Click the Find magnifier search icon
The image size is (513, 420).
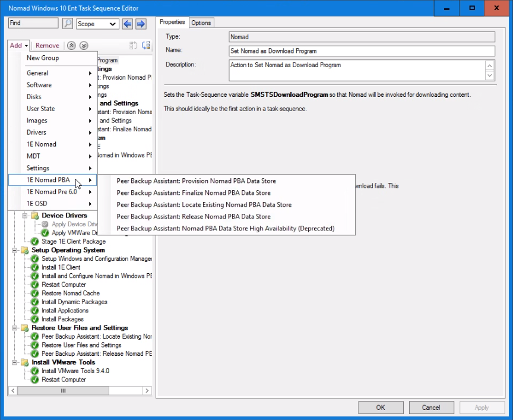click(x=68, y=24)
